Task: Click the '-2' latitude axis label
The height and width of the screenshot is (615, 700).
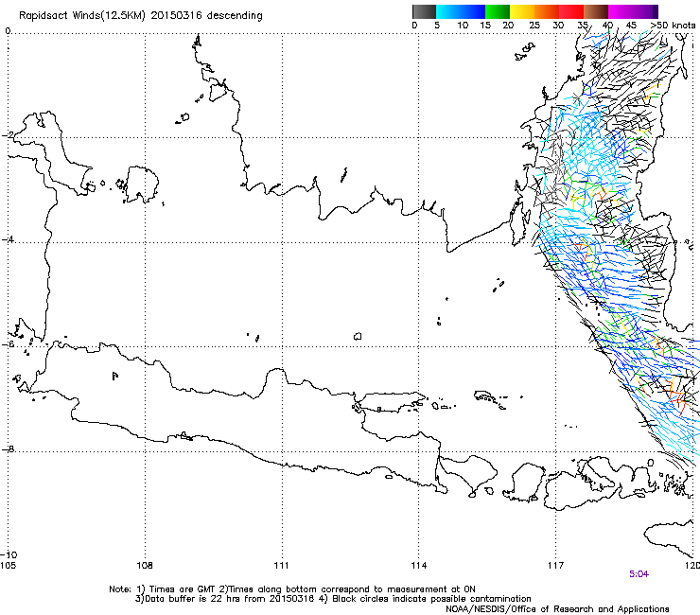Action: point(8,135)
